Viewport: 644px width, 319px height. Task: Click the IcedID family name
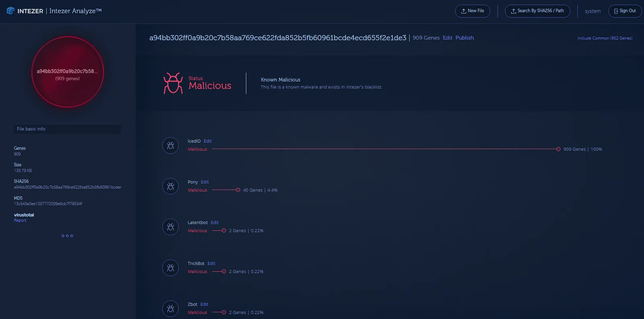click(194, 141)
